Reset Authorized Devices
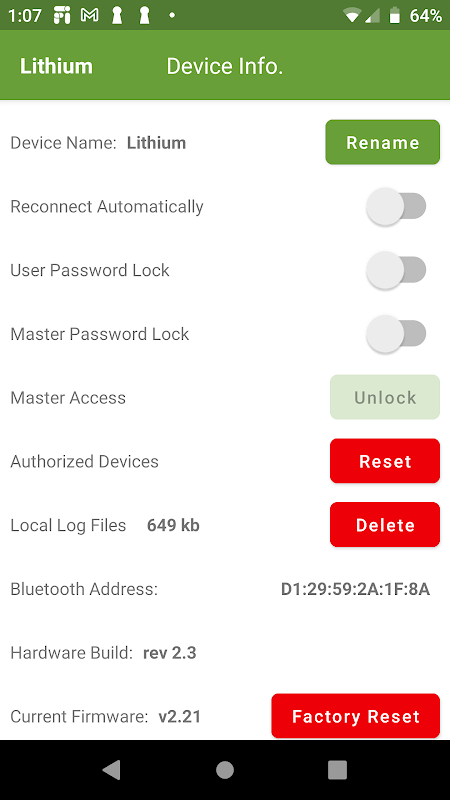 tap(385, 461)
